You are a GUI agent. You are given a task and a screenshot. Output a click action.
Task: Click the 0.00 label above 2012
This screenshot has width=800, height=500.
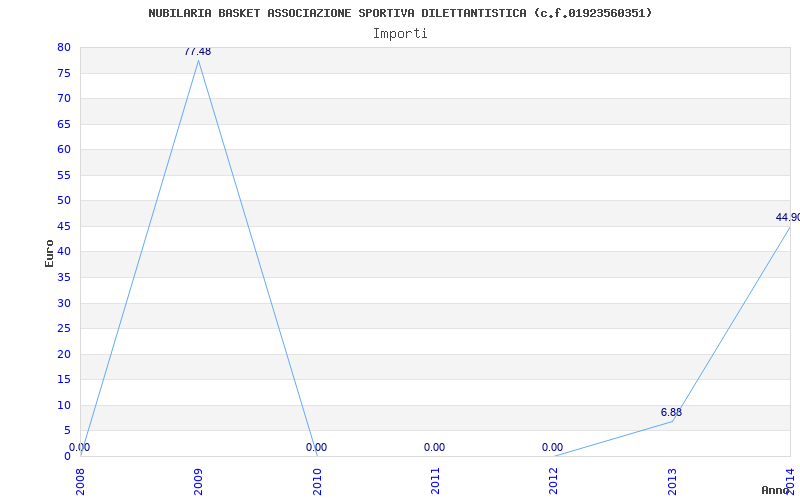tap(553, 447)
